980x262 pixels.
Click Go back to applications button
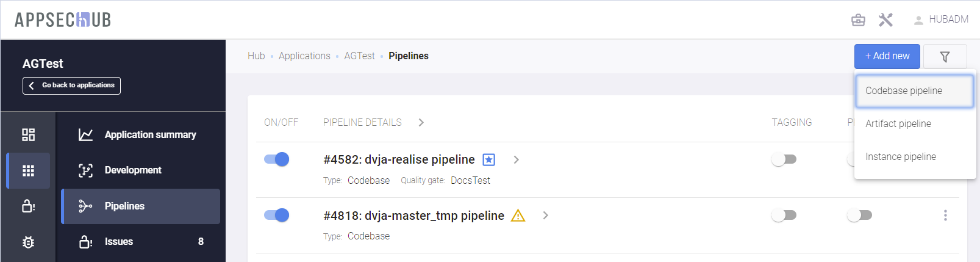(x=72, y=86)
